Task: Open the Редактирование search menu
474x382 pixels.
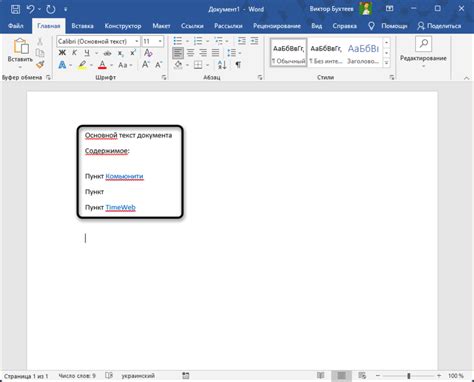Action: pyautogui.click(x=423, y=52)
